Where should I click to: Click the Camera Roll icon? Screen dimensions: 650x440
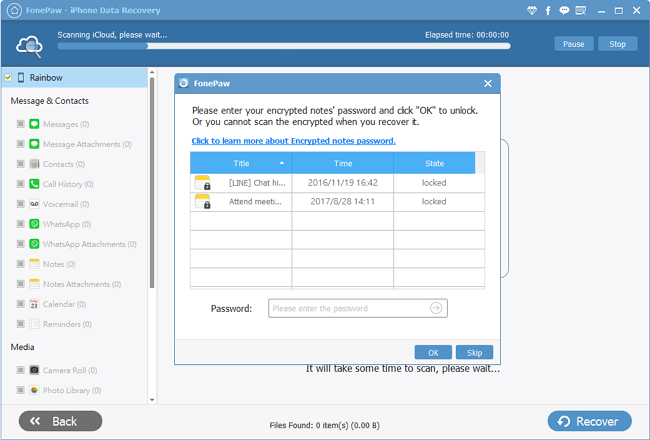(34, 370)
